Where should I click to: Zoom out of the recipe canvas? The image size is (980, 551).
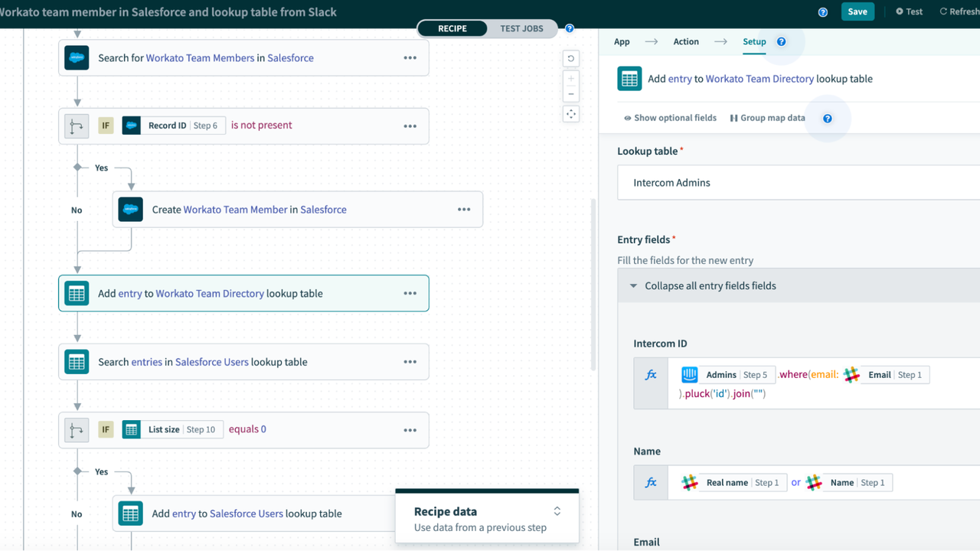570,93
